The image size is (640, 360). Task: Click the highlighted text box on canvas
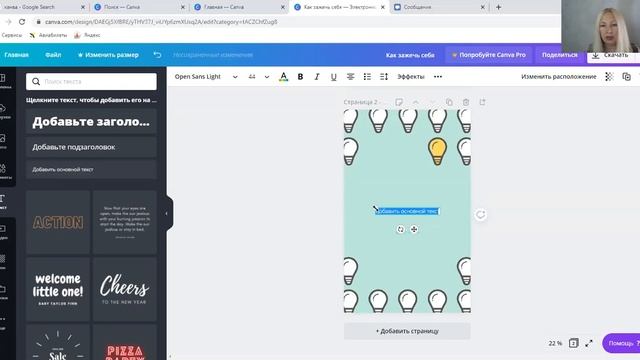[x=407, y=211]
